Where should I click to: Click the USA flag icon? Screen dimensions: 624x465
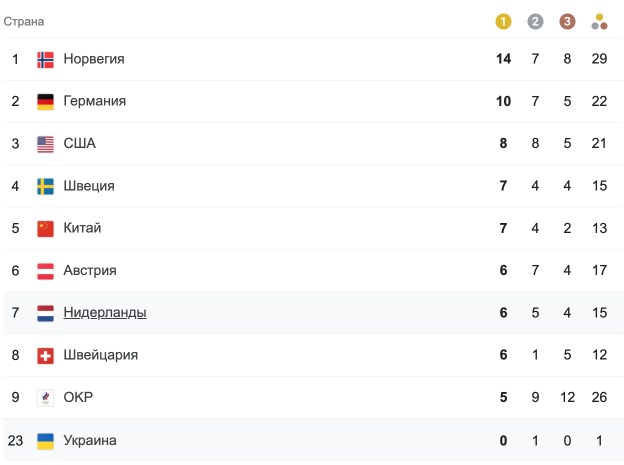click(45, 144)
